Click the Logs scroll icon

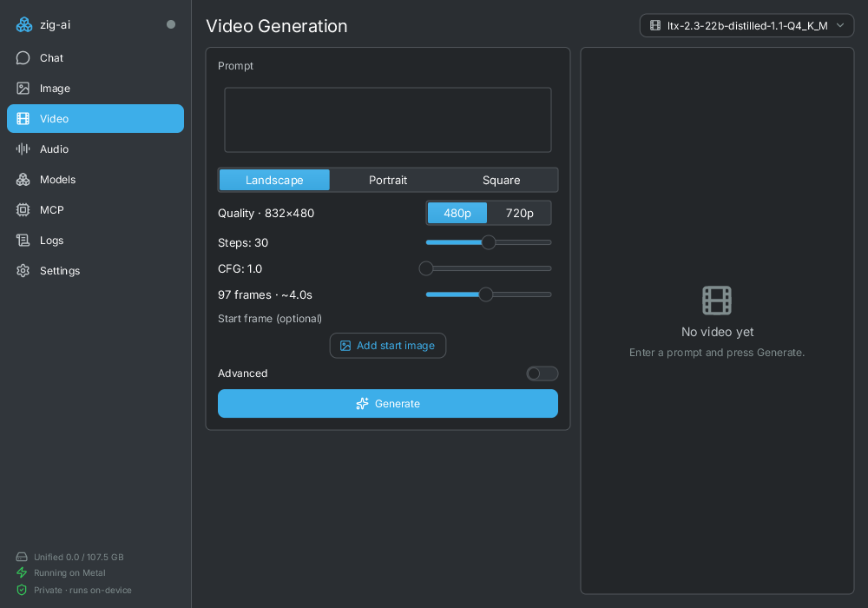pyautogui.click(x=23, y=241)
